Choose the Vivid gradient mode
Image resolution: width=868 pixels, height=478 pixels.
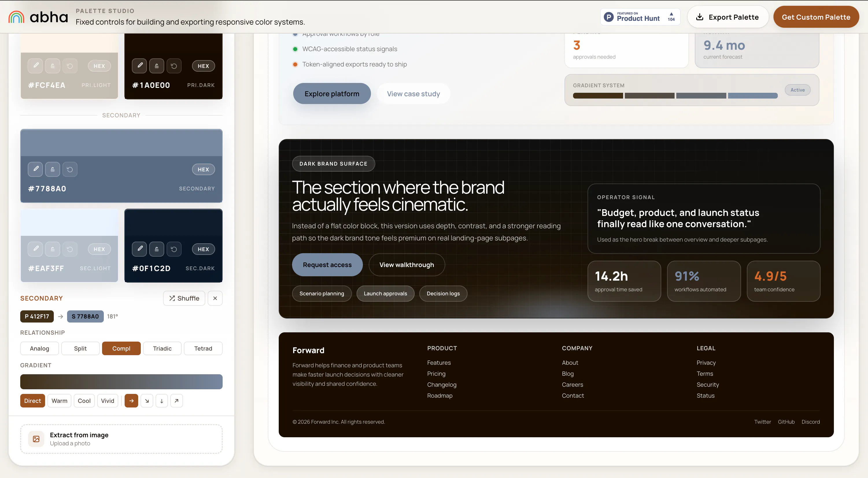click(108, 401)
